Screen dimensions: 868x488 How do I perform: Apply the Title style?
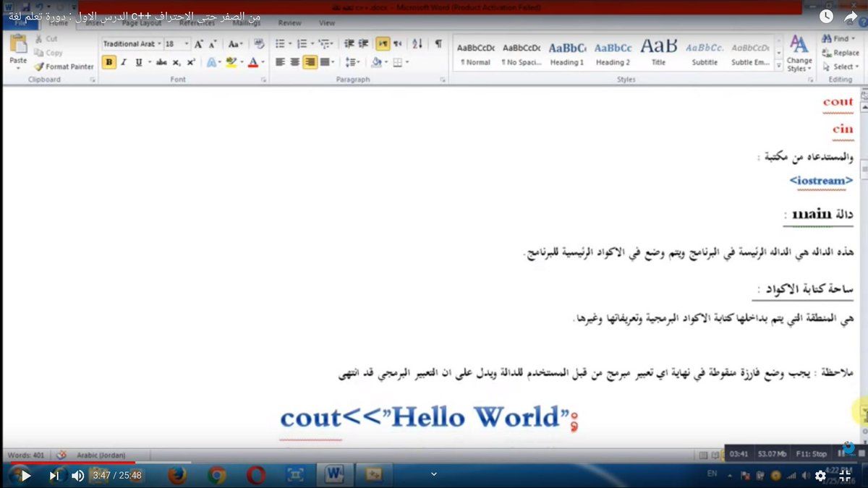[658, 54]
